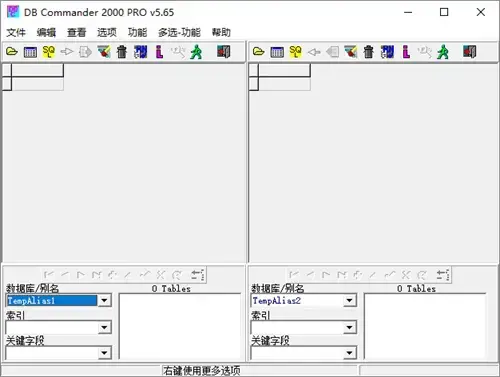This screenshot has height=377, width=500.
Task: Click the right pane empty grid header cell
Action: point(284,70)
